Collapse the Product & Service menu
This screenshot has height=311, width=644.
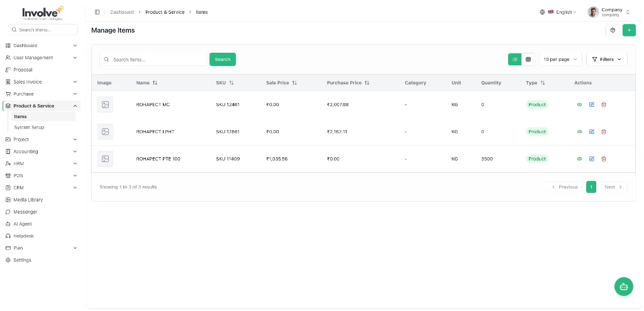pyautogui.click(x=41, y=106)
